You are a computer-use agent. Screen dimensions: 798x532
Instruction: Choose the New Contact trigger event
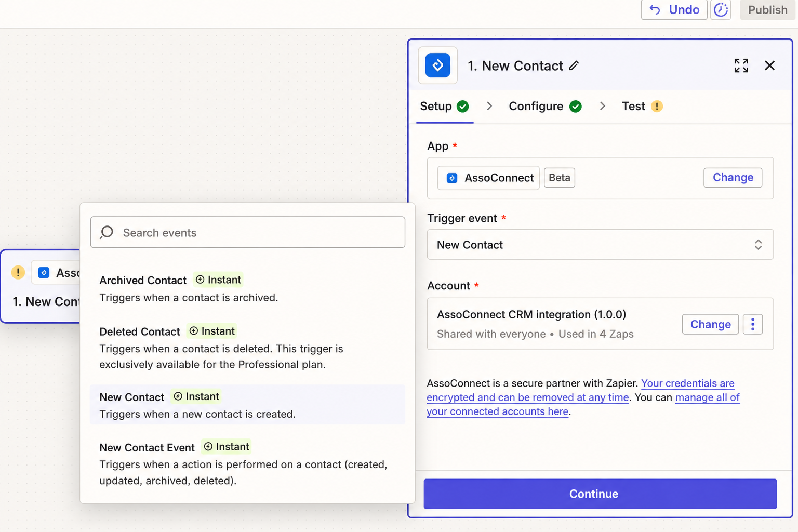[247, 405]
